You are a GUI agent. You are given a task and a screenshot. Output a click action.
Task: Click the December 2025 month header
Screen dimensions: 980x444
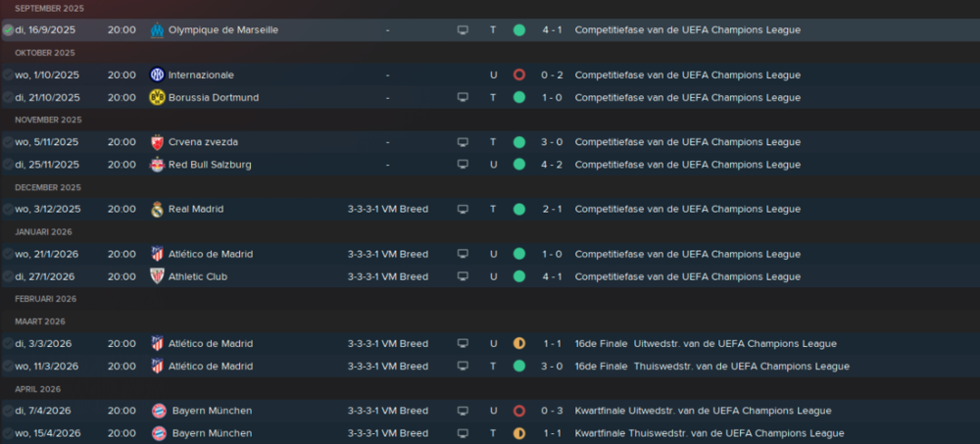(48, 187)
